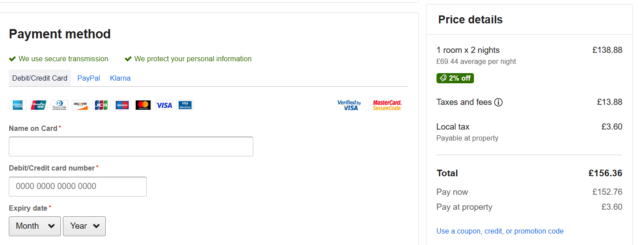Open Taxes and fees info icon
This screenshot has width=644, height=245.
click(x=498, y=103)
